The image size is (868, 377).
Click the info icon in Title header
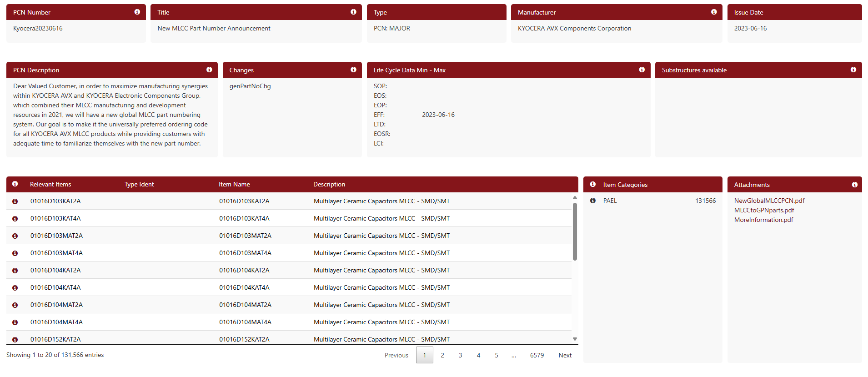pos(353,12)
